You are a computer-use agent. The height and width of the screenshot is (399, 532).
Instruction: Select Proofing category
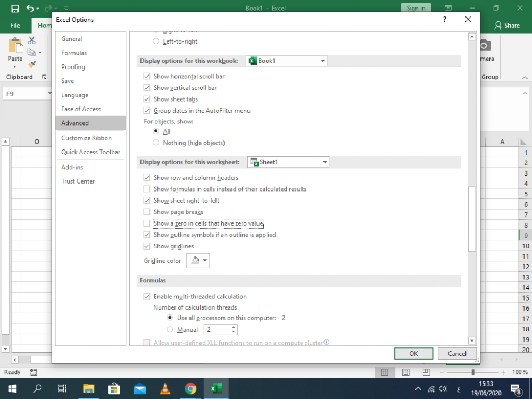(x=90, y=67)
